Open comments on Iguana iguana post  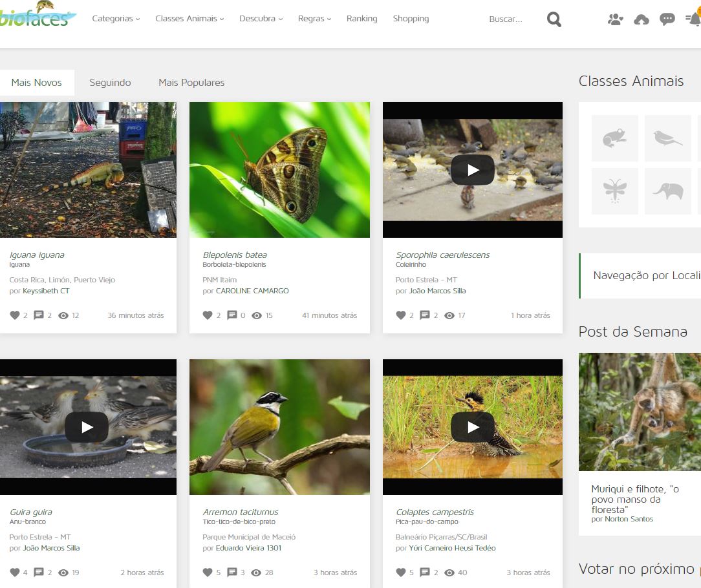pos(39,315)
